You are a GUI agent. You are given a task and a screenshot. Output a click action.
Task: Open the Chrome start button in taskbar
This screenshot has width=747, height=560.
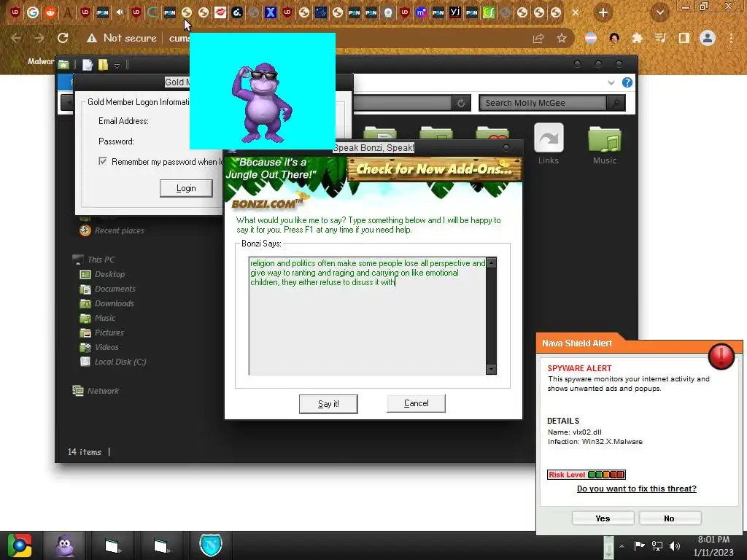pyautogui.click(x=20, y=545)
